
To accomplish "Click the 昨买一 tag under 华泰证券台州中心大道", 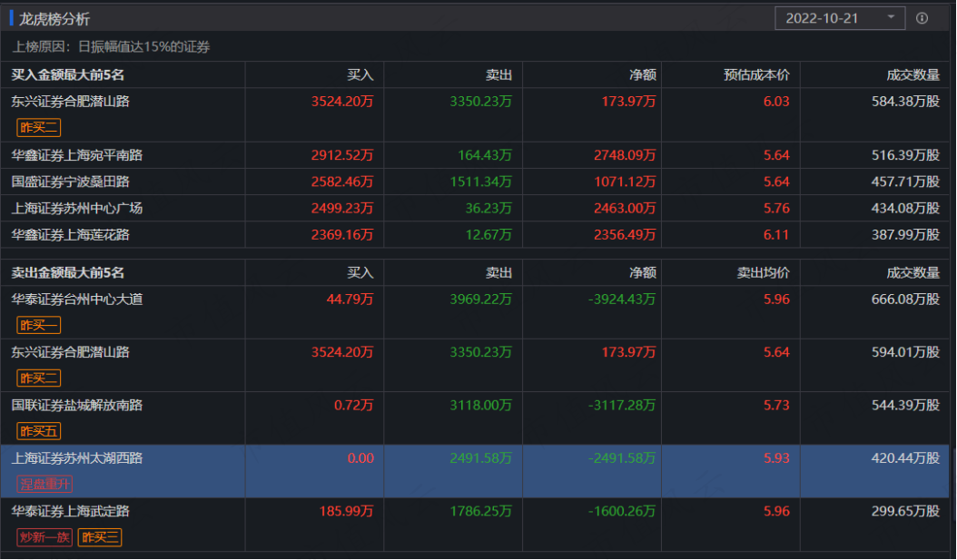I will point(38,325).
